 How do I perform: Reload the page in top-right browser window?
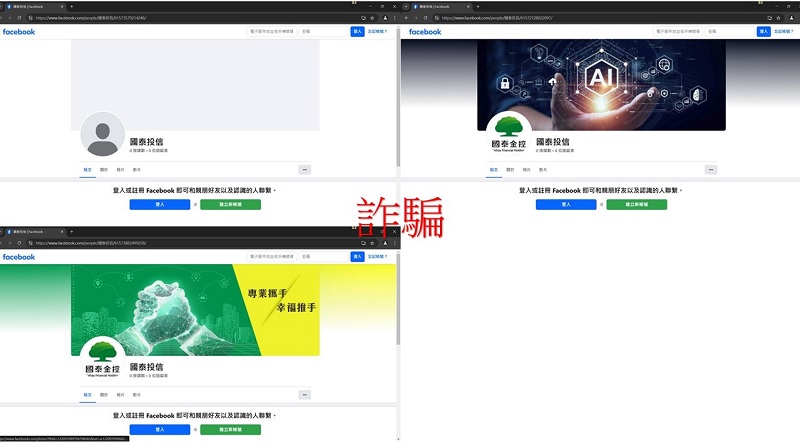426,18
